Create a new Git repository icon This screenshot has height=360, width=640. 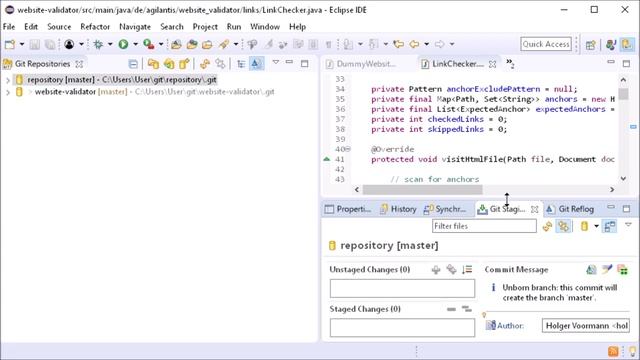(184, 64)
